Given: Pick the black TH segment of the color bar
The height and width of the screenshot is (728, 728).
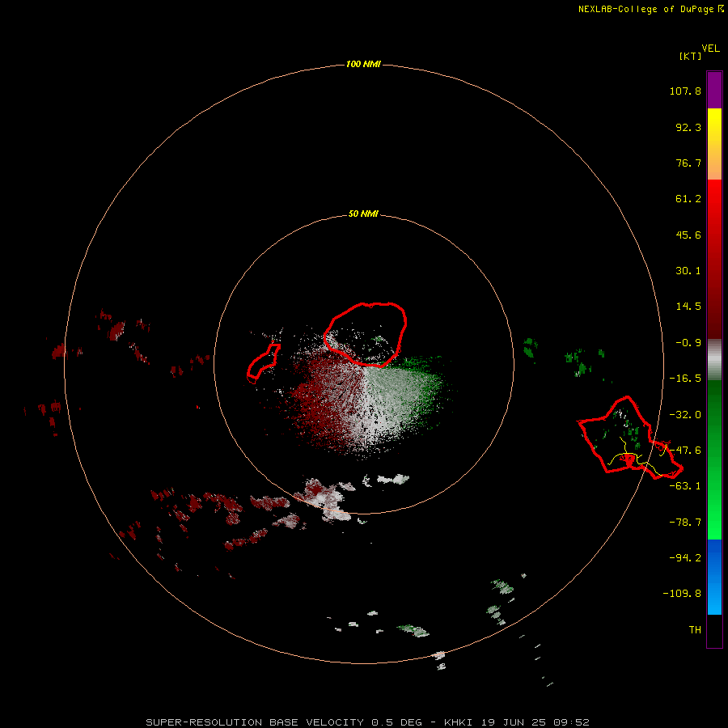Looking at the screenshot, I should tap(714, 630).
